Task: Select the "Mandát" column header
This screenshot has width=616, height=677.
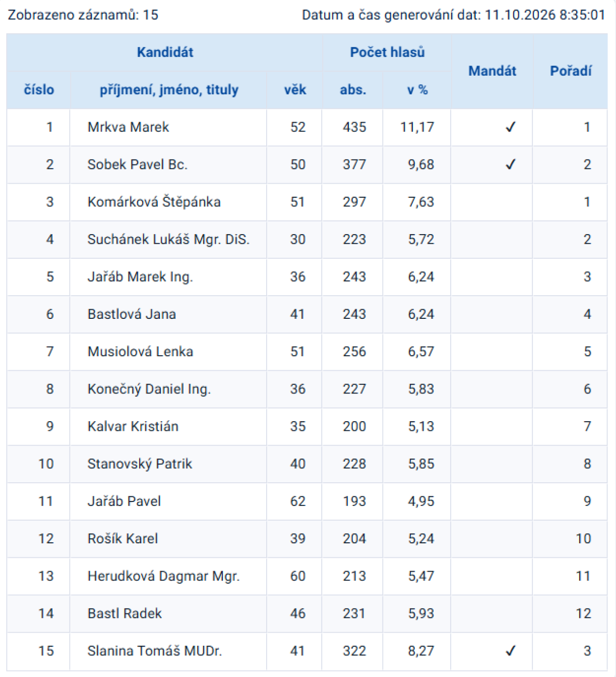Action: (492, 71)
